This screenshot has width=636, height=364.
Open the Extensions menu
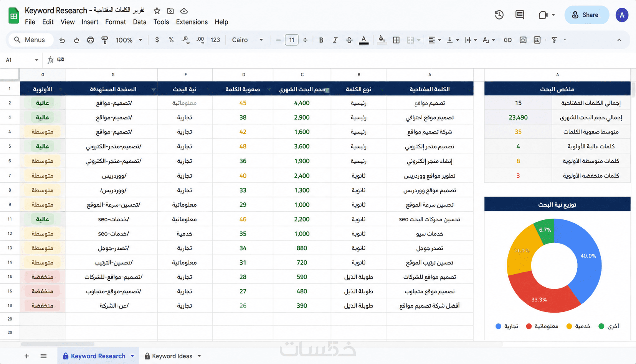[x=192, y=22]
